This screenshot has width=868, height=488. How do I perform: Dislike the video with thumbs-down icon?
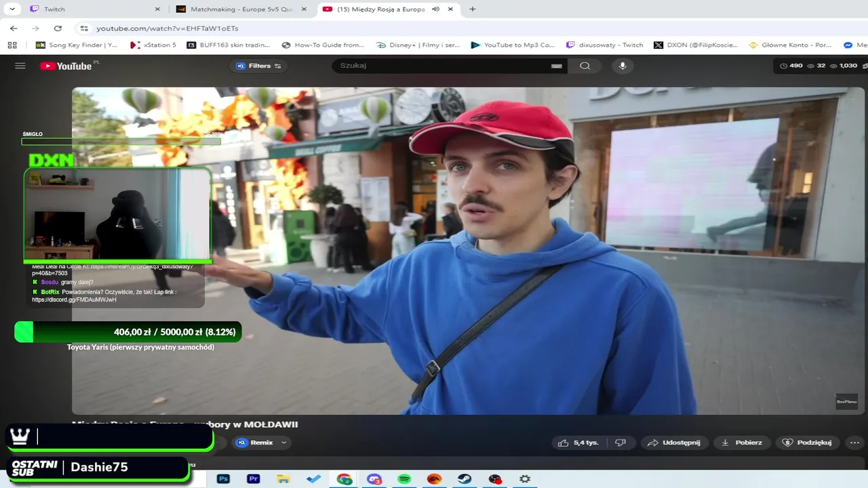(620, 443)
